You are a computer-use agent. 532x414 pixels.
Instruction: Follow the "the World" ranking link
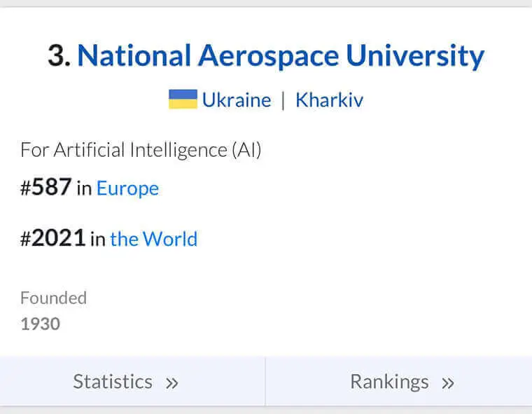153,240
